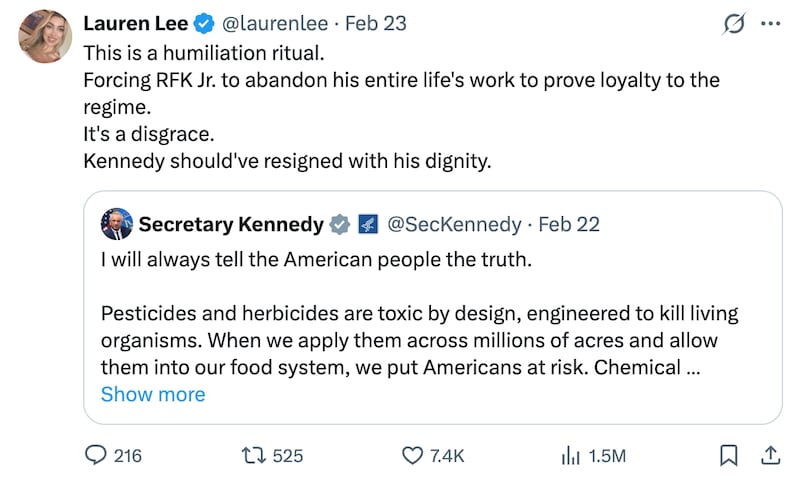
Task: Share the post via upload icon
Action: click(770, 455)
